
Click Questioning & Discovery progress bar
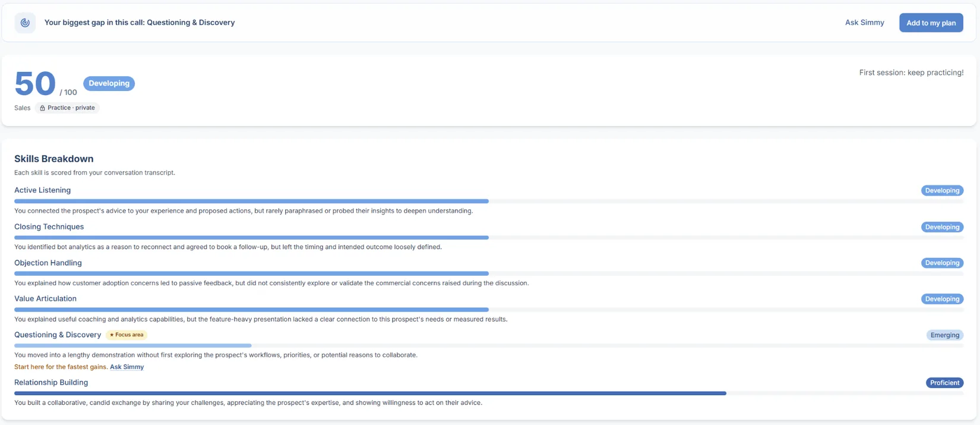[x=489, y=345]
